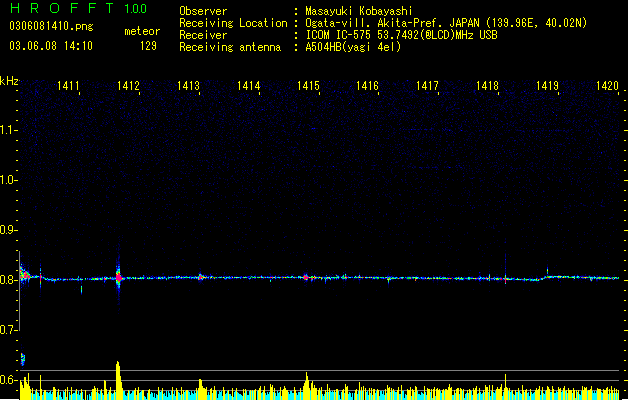629x400 pixels.
Task: Click the 0.6 kHz axis label
Action: pos(8,380)
